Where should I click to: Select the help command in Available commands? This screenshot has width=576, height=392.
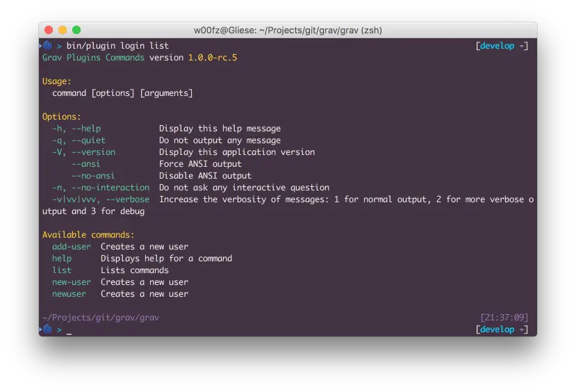click(62, 259)
